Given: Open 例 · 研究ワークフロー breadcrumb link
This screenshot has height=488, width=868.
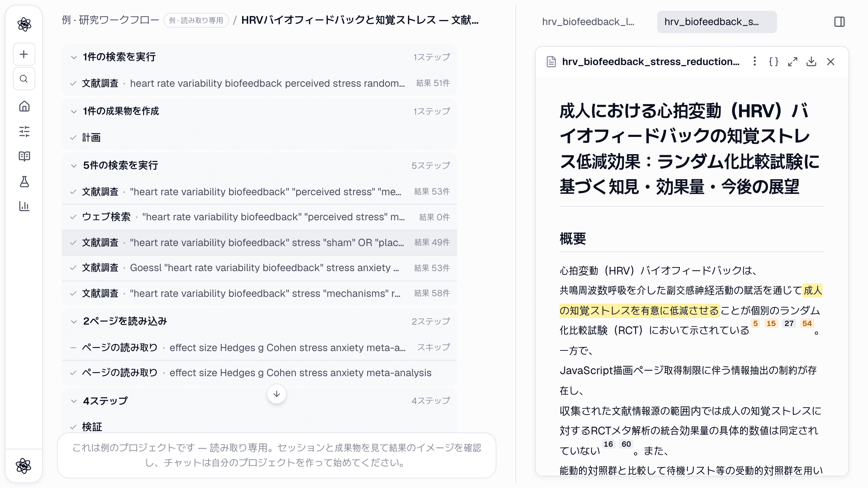Looking at the screenshot, I should [110, 20].
